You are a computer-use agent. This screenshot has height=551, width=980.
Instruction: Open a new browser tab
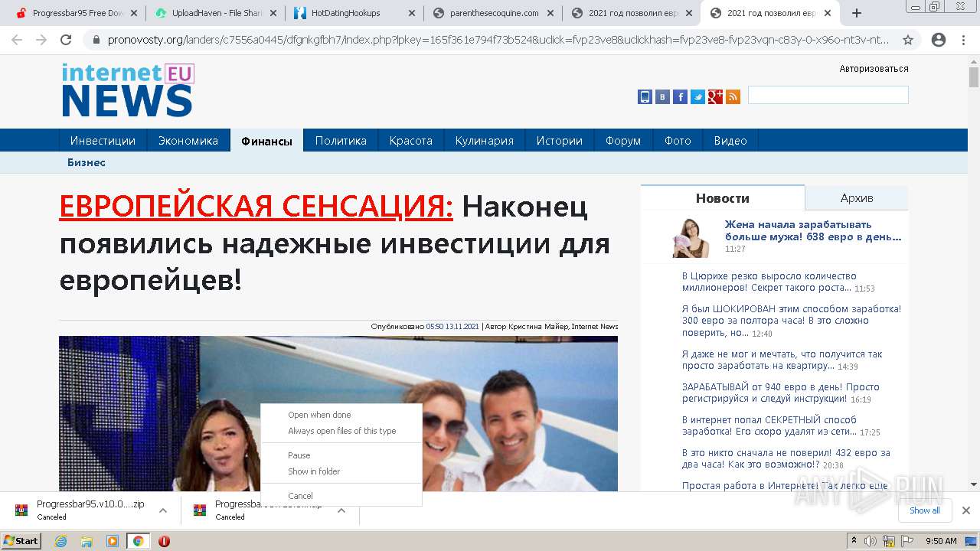point(857,13)
